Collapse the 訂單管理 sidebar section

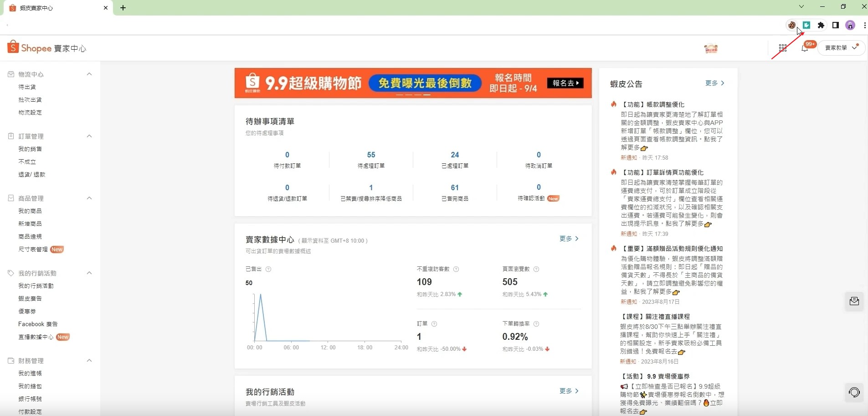click(89, 136)
